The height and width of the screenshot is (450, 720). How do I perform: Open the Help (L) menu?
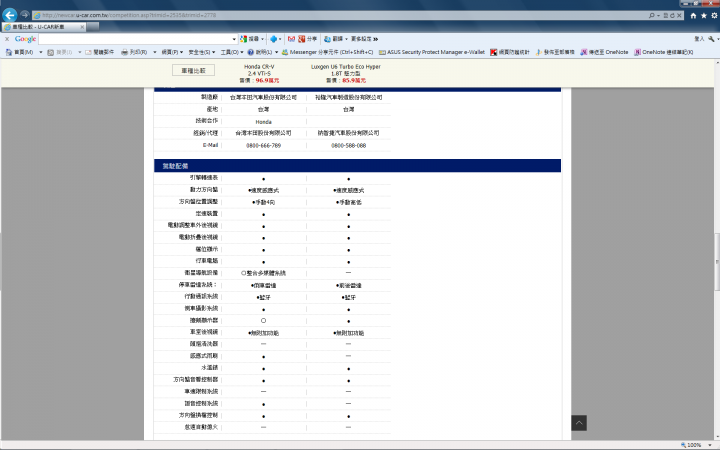[263, 52]
